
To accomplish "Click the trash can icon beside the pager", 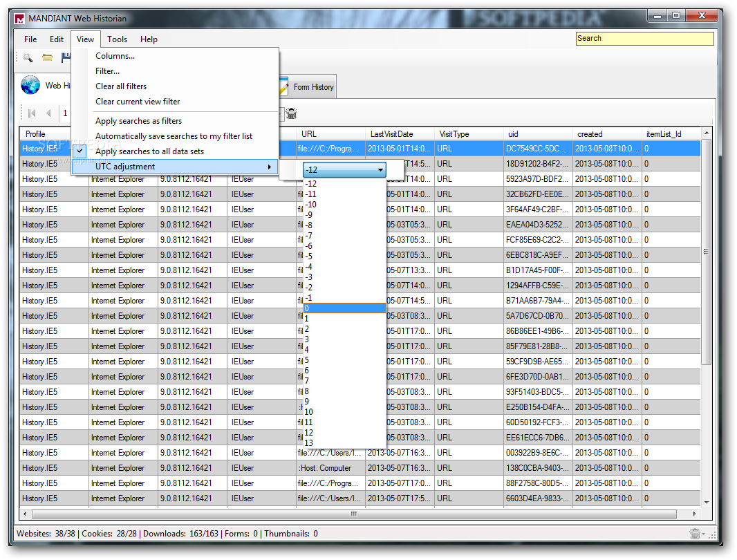I will [292, 113].
